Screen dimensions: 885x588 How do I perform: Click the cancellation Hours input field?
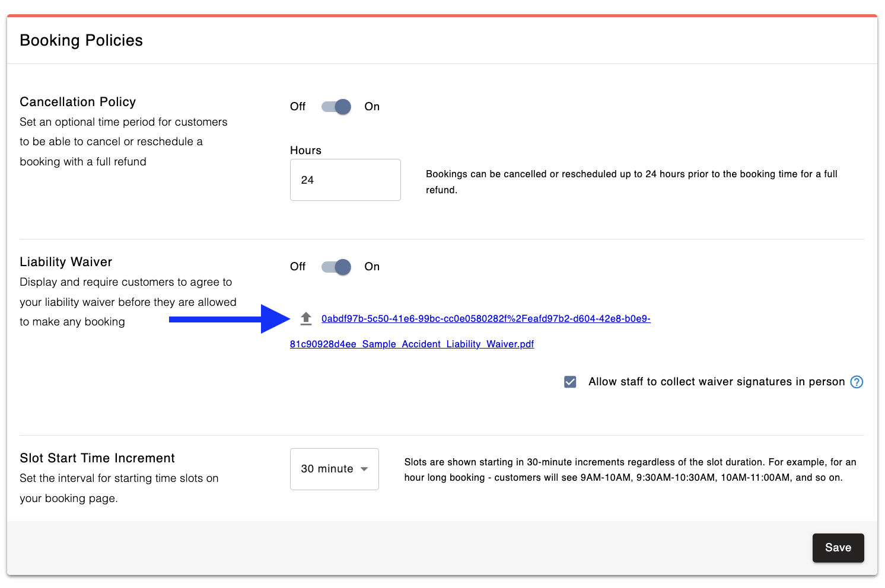pyautogui.click(x=345, y=180)
